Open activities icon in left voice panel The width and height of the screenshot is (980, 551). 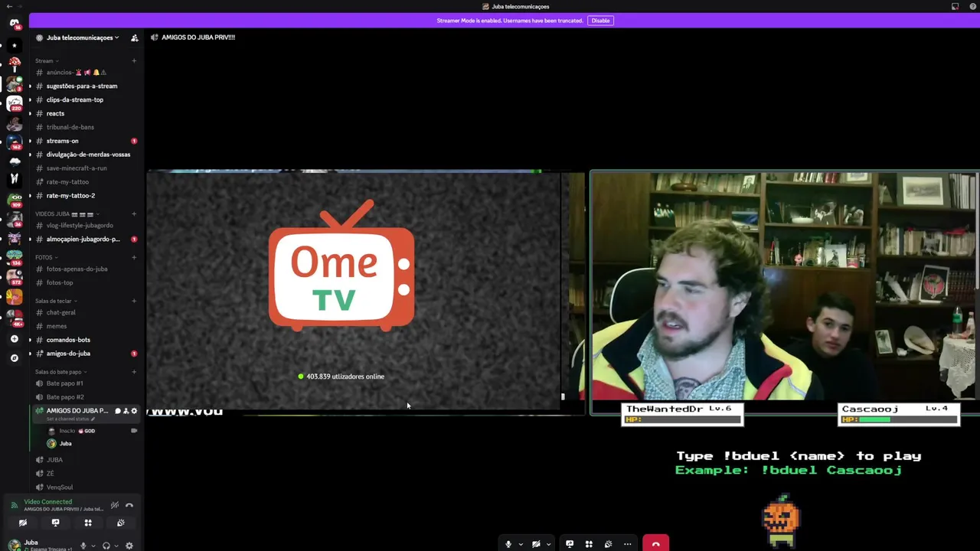click(x=88, y=523)
